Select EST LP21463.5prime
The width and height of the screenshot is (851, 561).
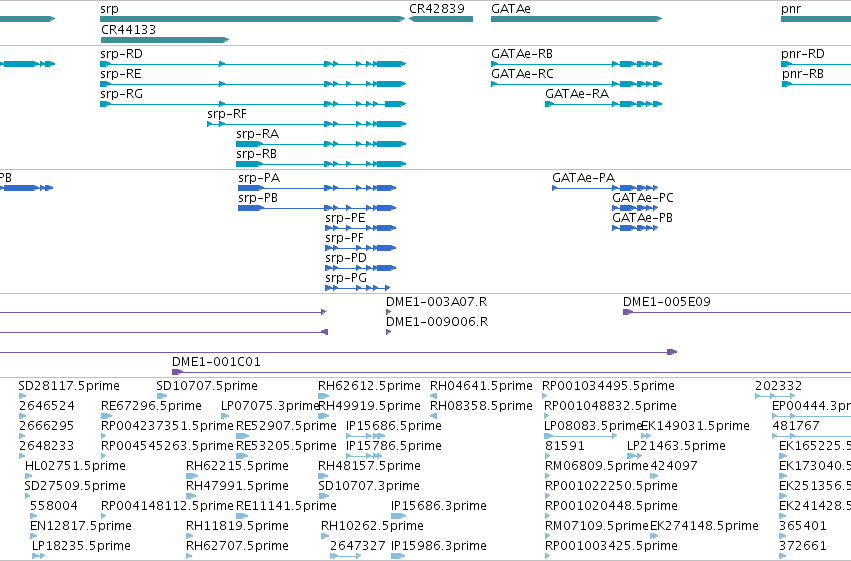pyautogui.click(x=635, y=456)
